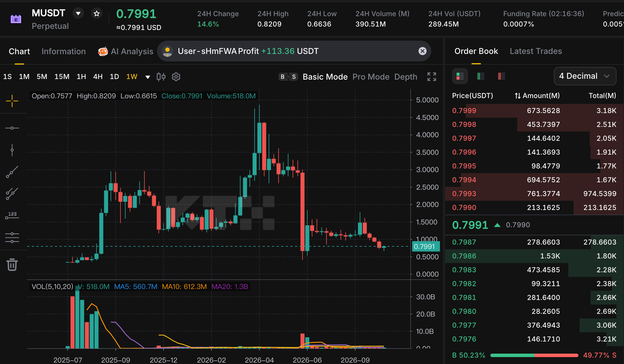Click the MUSDT coin logo icon
The width and height of the screenshot is (624, 364).
[x=16, y=19]
